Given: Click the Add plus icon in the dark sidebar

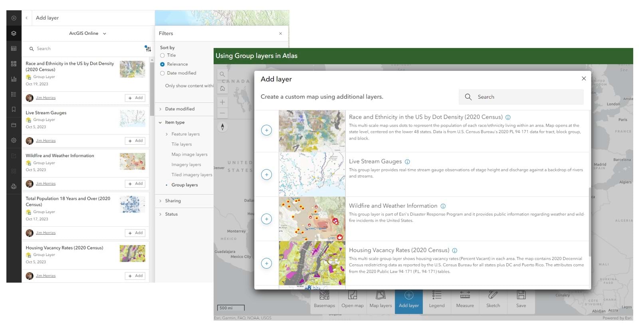Looking at the screenshot, I should 14,18.
